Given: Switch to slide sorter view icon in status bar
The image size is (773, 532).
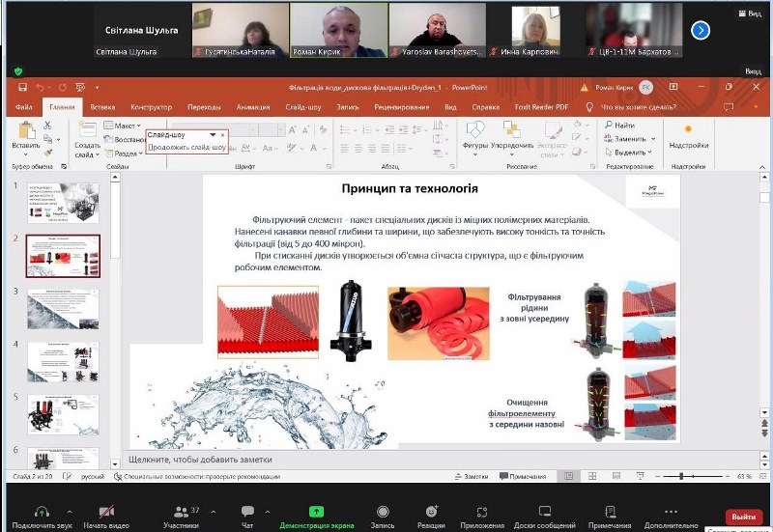Looking at the screenshot, I should 592,476.
